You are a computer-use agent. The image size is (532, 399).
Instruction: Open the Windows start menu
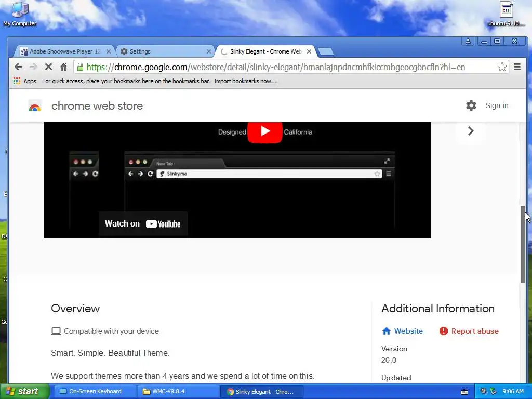24,391
